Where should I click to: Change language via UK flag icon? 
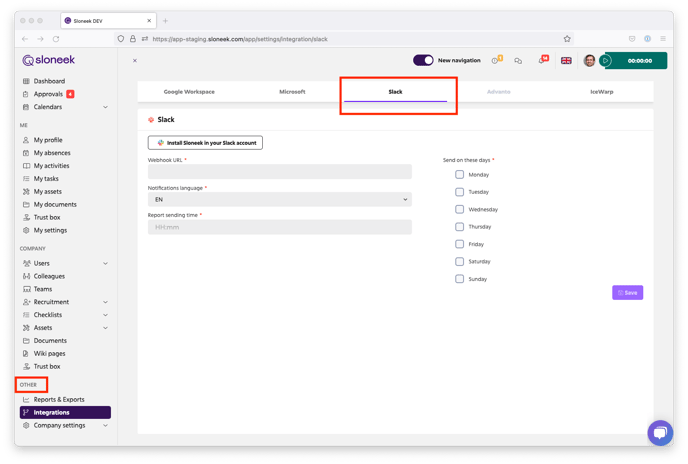566,61
